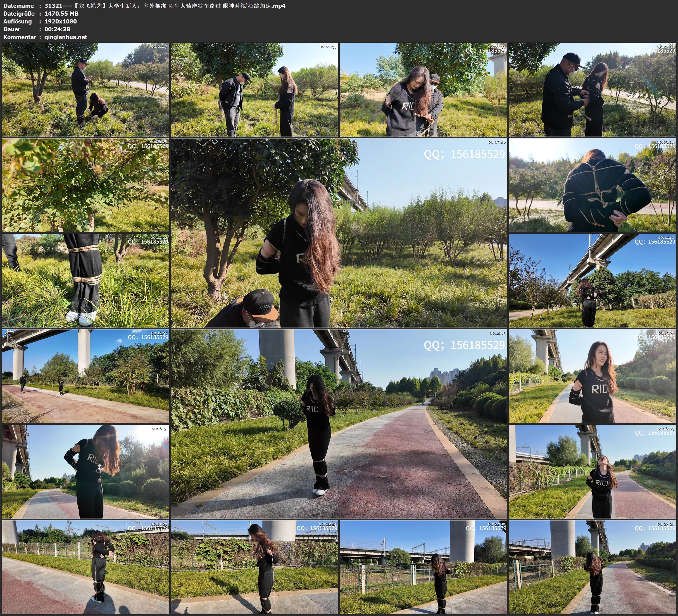Open the thumbnail timestamped 00:15:33
678x616 pixels.
click(x=593, y=376)
